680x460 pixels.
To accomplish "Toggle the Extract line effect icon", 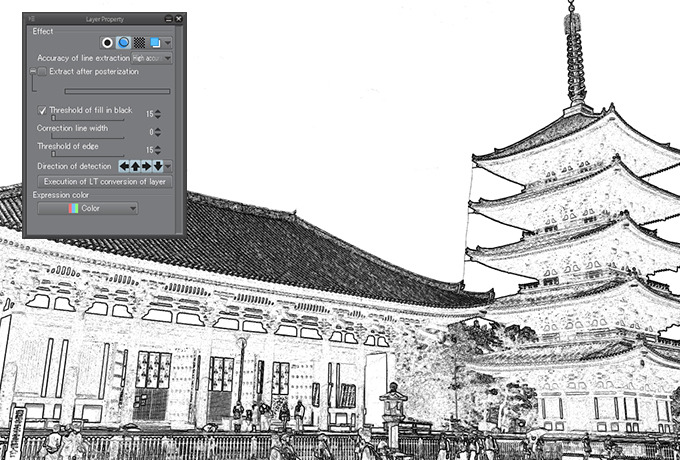I will 124,42.
